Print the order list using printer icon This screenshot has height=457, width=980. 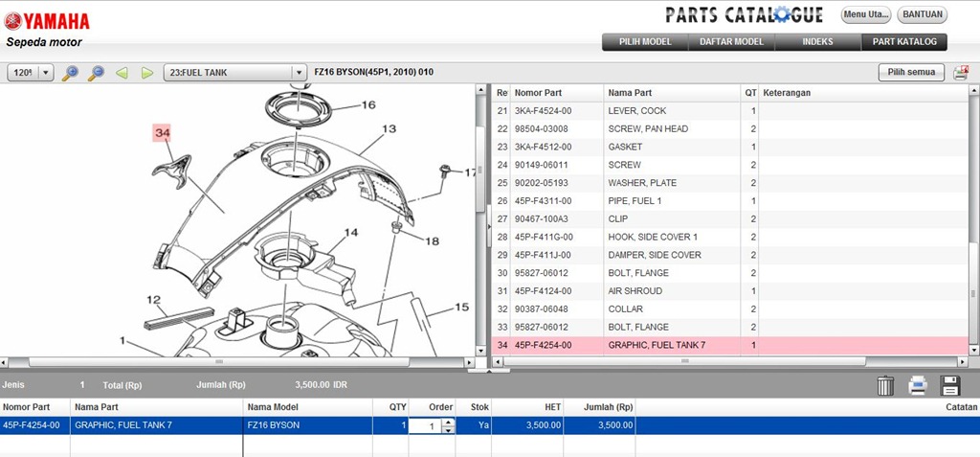click(x=918, y=385)
